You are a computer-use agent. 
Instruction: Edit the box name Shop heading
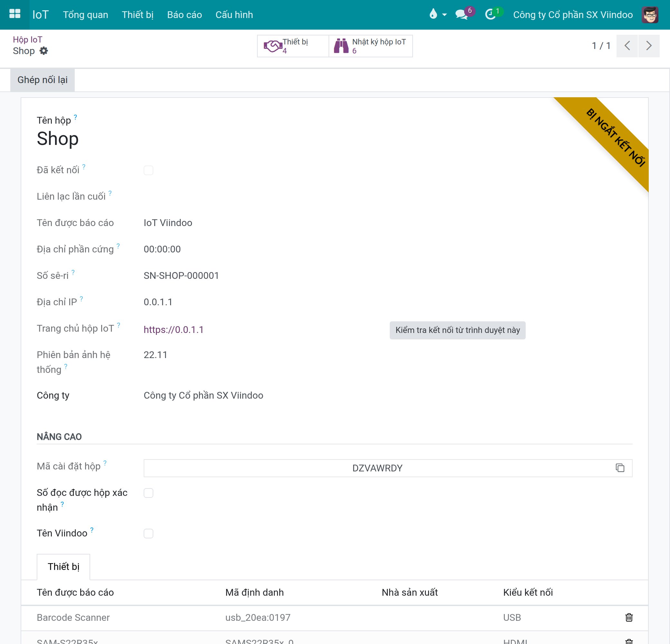tap(58, 139)
